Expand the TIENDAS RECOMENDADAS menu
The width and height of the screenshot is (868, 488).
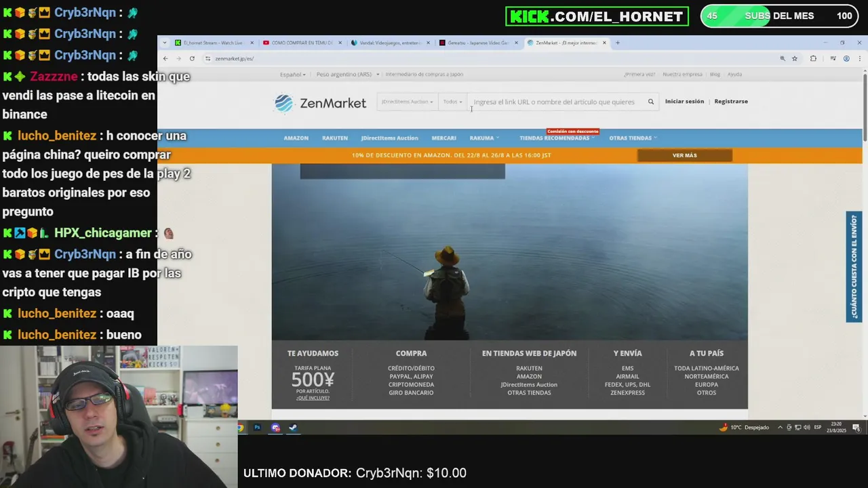(x=557, y=138)
